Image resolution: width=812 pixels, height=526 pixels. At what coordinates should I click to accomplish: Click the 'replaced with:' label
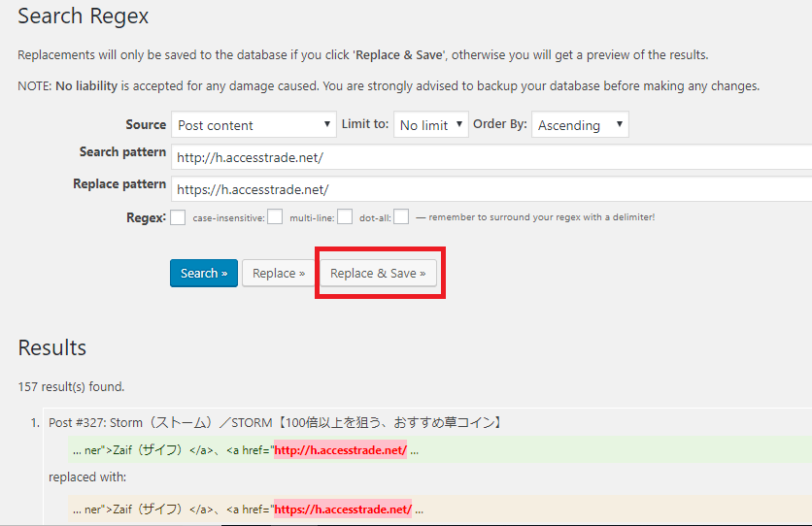click(x=87, y=477)
